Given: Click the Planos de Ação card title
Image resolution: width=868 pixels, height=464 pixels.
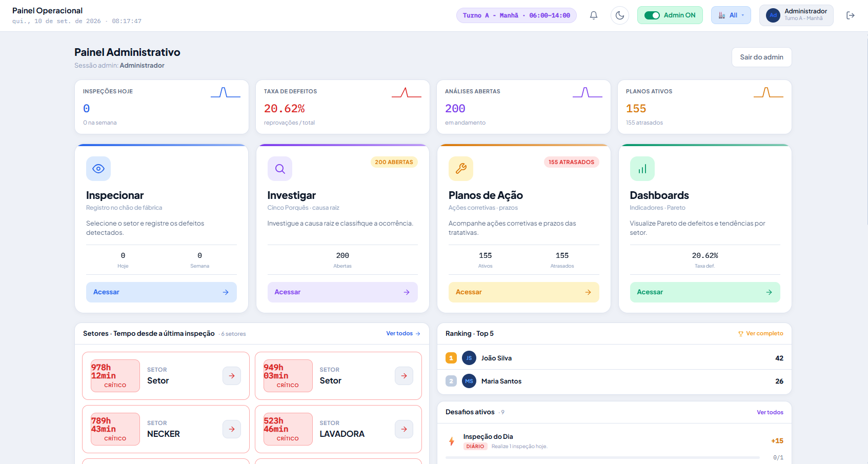Looking at the screenshot, I should [486, 195].
